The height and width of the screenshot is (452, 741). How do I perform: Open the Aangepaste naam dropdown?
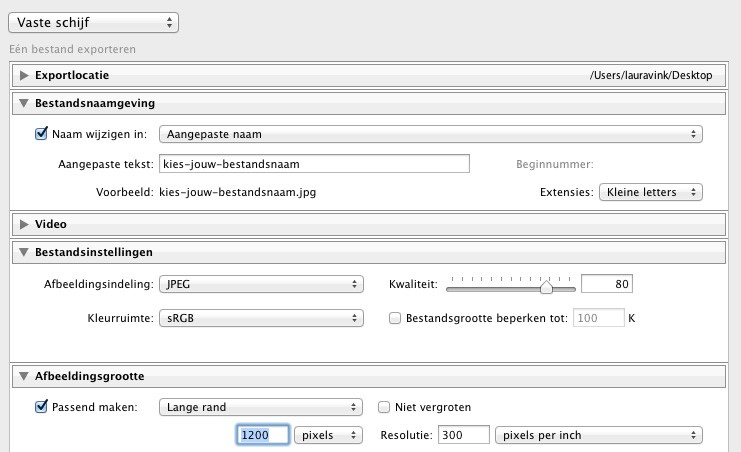click(430, 134)
